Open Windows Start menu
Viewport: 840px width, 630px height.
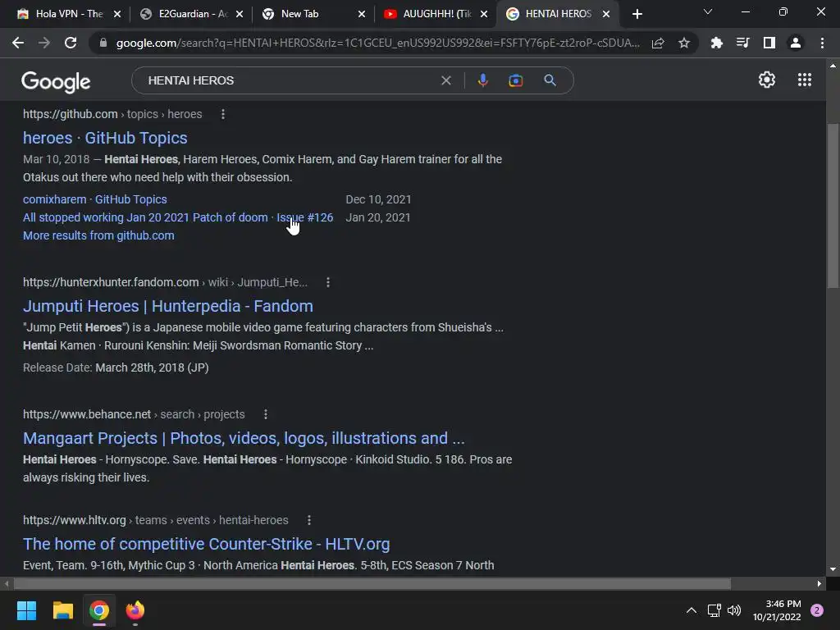tap(26, 610)
